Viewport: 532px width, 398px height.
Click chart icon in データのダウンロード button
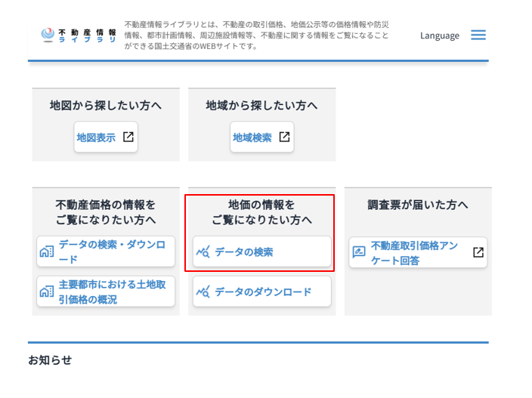[x=202, y=292]
